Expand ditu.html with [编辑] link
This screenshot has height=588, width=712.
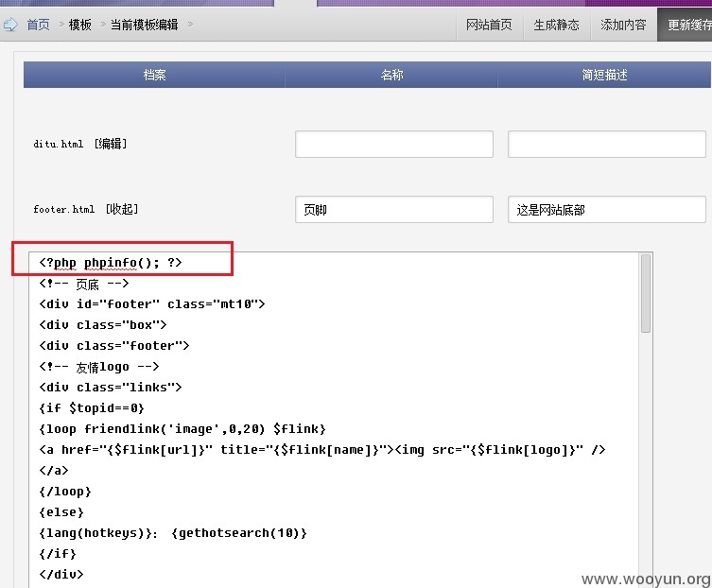[x=111, y=144]
